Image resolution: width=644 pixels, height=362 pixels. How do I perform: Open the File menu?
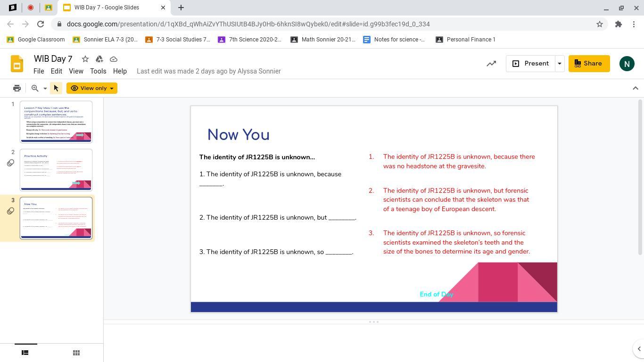[39, 71]
